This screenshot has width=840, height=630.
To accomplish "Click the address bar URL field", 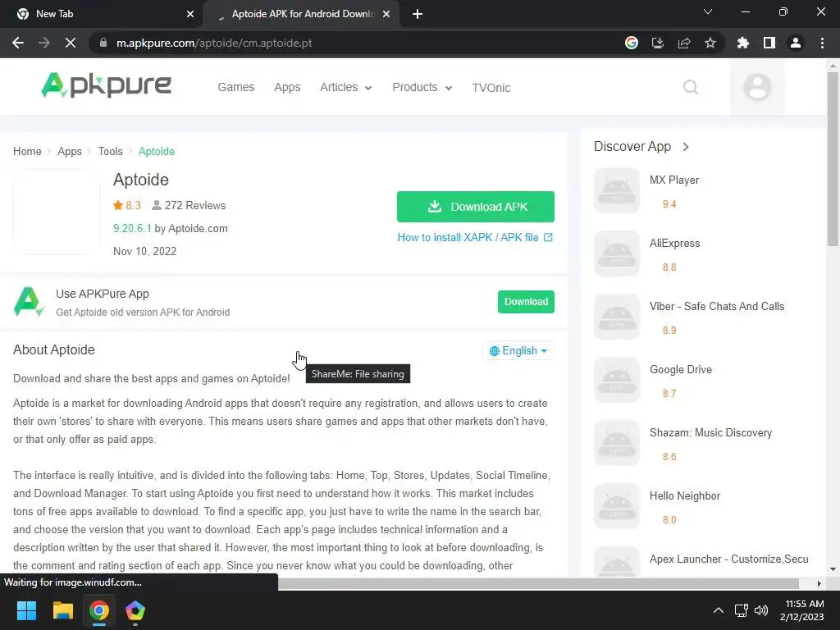I will click(354, 43).
